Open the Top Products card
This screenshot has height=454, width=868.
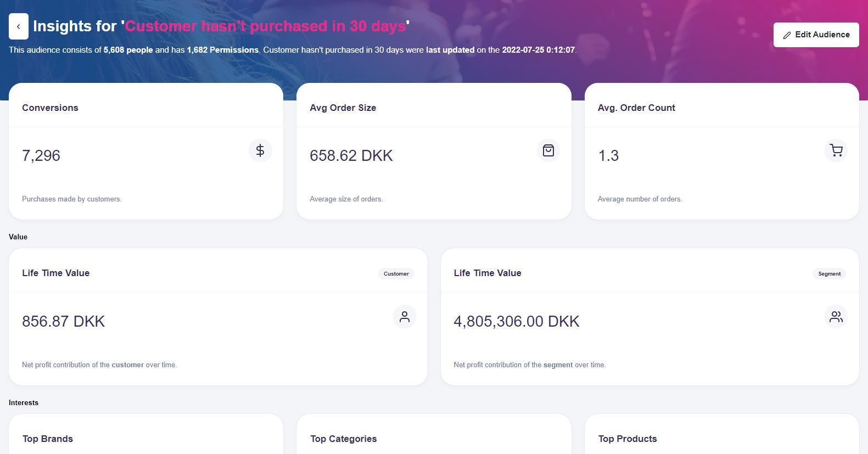[627, 439]
